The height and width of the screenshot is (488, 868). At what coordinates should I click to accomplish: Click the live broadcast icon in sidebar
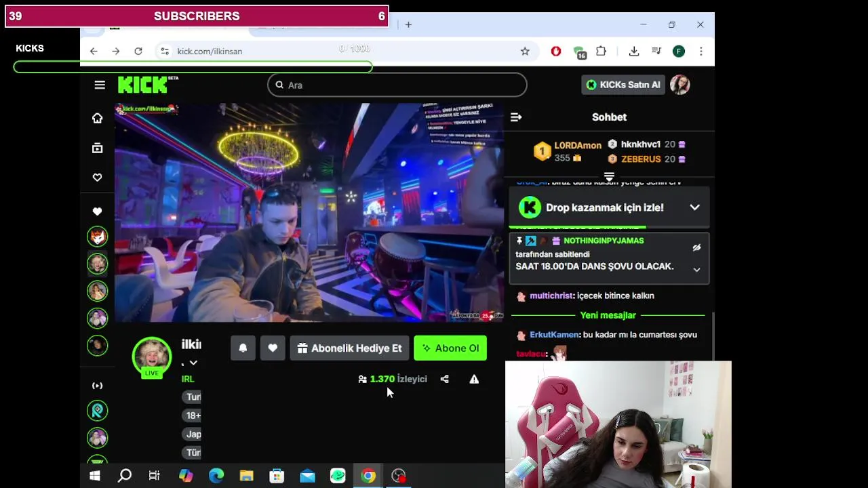click(98, 386)
